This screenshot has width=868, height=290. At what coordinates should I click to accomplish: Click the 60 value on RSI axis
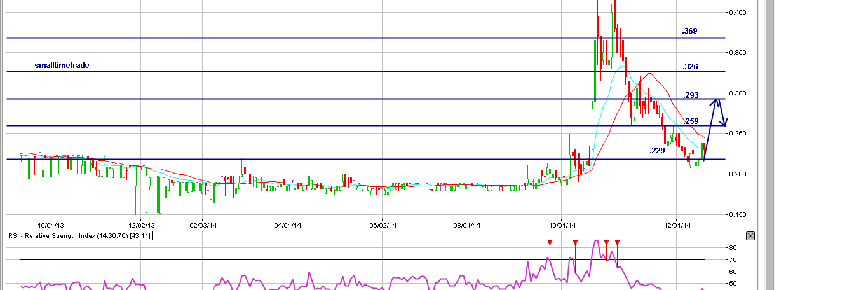(x=733, y=272)
